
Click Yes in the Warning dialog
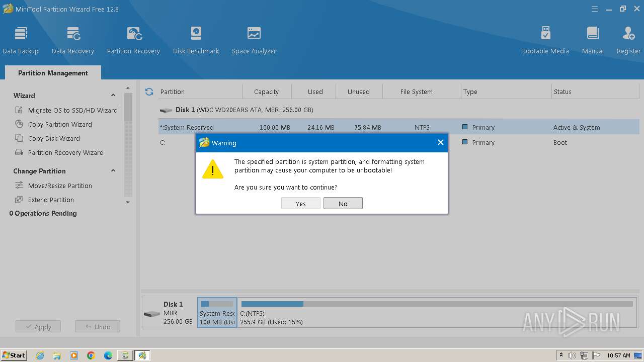click(301, 204)
